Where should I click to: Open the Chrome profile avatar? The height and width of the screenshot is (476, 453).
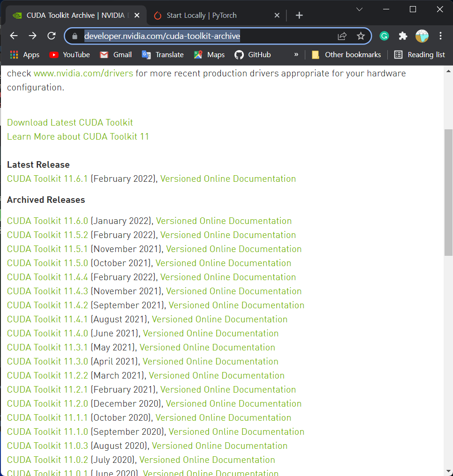422,36
